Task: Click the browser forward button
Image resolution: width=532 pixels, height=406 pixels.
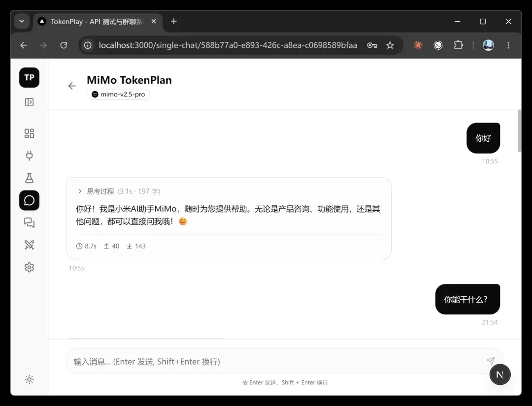Action: pyautogui.click(x=43, y=45)
